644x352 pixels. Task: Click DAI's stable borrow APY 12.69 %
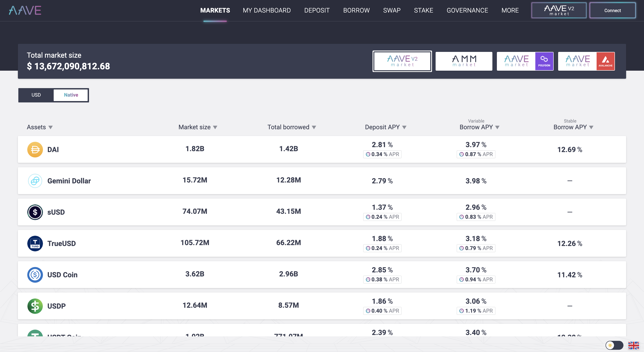[570, 150]
